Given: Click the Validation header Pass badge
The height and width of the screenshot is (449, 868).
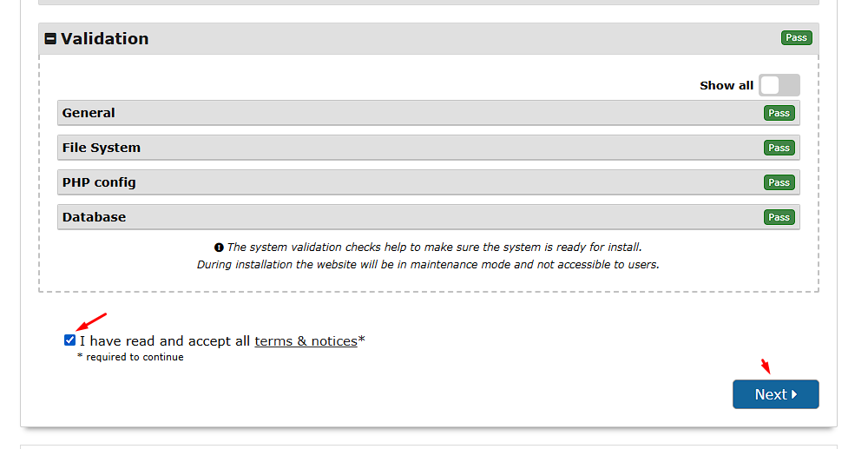Looking at the screenshot, I should click(x=796, y=37).
